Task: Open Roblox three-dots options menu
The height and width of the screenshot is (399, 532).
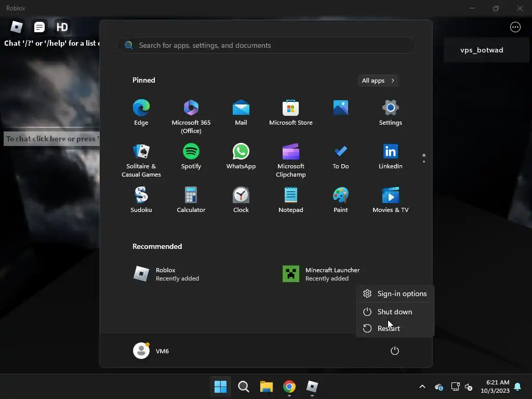Action: (x=515, y=27)
